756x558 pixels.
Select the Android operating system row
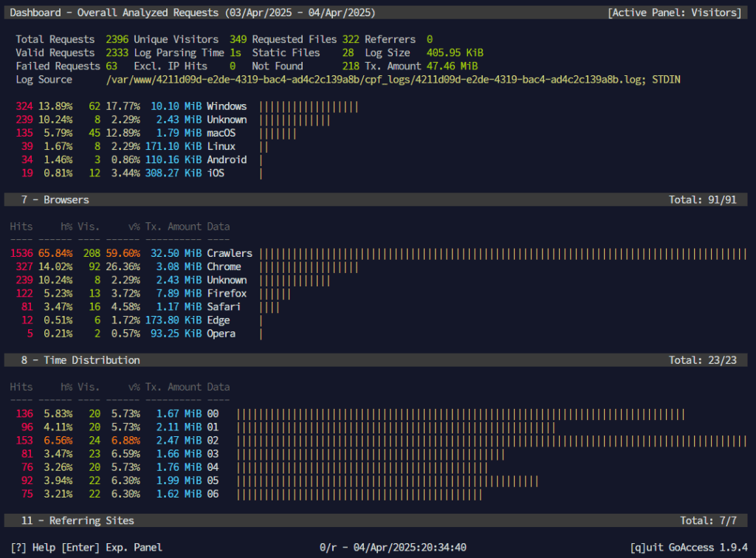point(227,159)
